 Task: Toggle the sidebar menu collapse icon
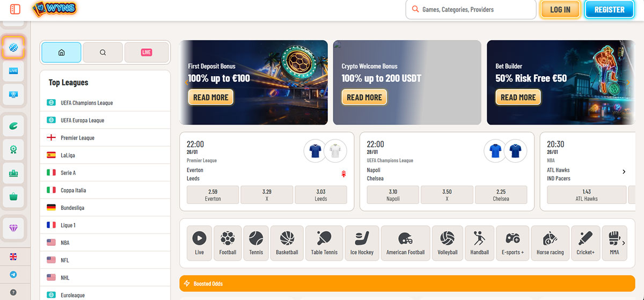point(15,9)
